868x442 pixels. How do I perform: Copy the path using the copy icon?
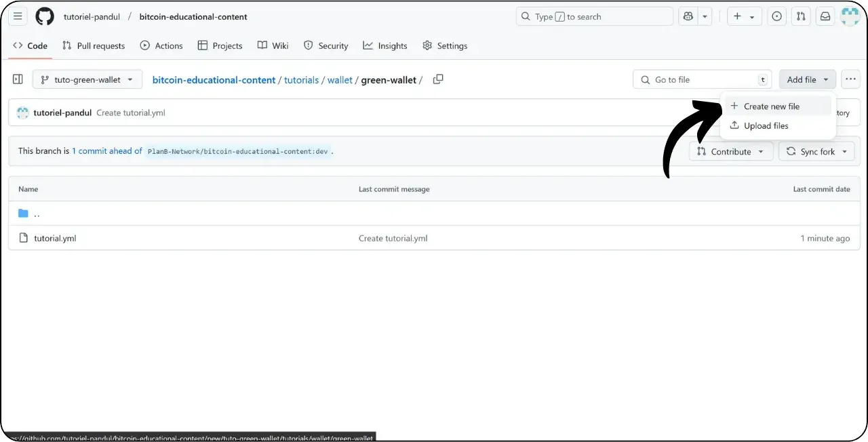[437, 79]
